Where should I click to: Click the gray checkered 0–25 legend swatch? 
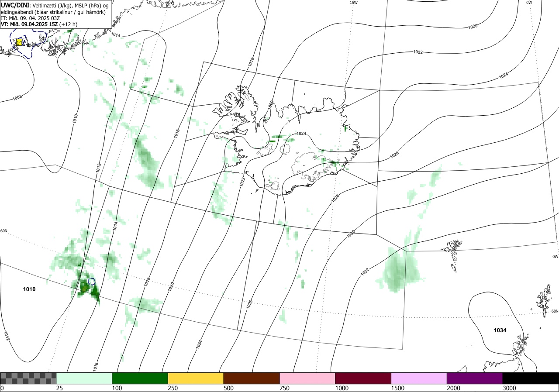(28, 378)
